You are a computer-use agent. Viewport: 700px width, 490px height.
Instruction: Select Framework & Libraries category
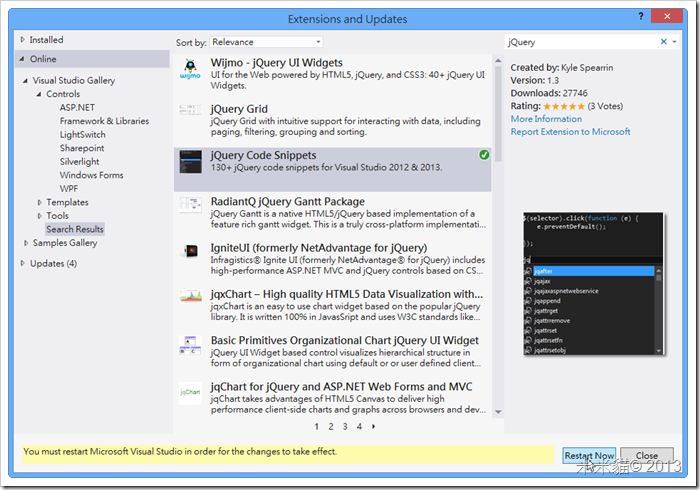(104, 121)
